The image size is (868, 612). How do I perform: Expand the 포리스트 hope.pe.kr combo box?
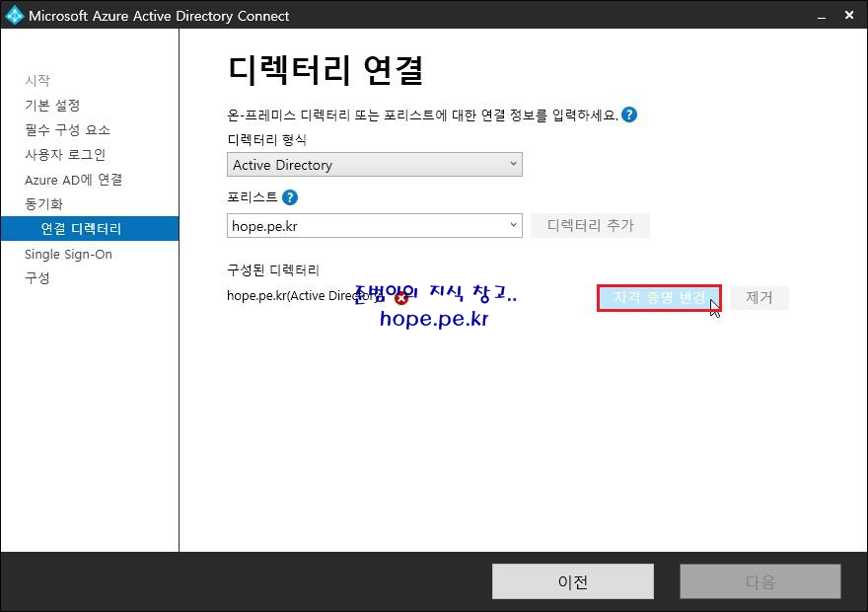click(x=374, y=225)
